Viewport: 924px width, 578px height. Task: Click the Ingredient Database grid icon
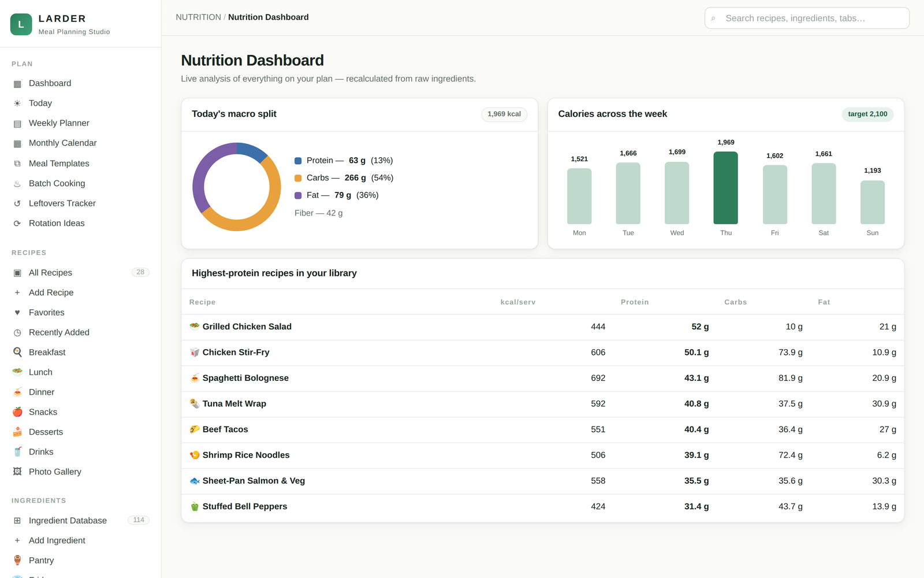coord(17,521)
